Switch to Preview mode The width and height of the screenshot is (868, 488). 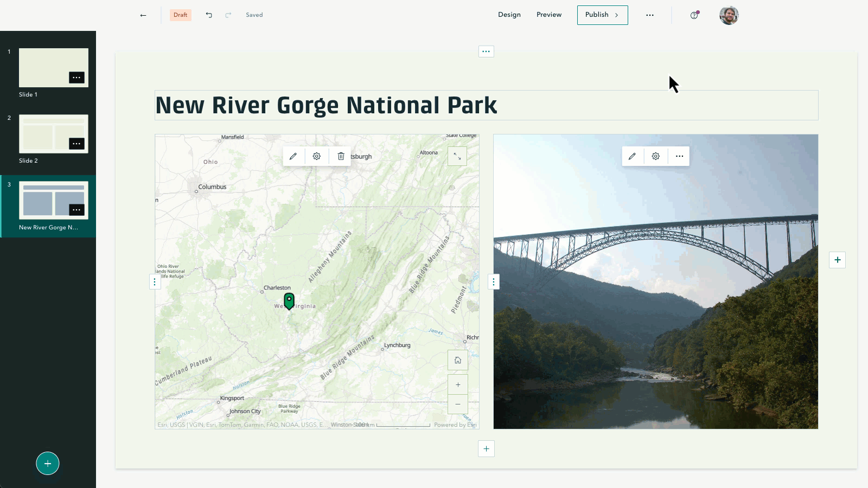548,15
